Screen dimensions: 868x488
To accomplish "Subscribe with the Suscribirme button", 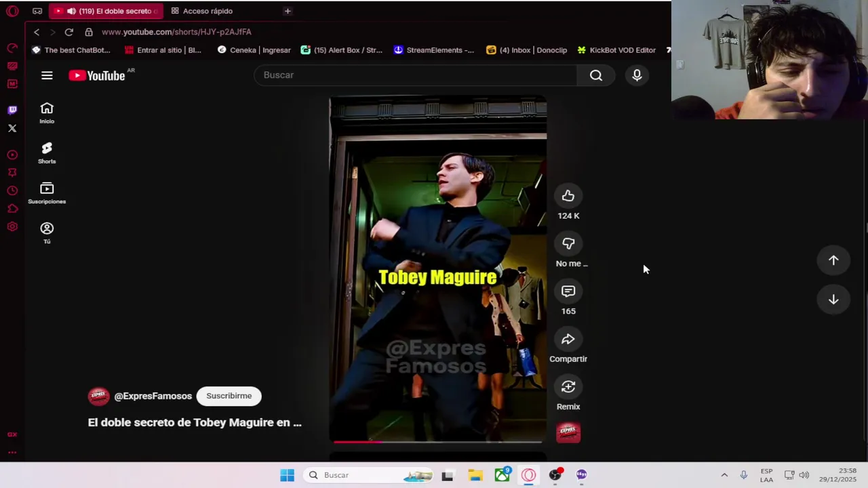I will 229,396.
